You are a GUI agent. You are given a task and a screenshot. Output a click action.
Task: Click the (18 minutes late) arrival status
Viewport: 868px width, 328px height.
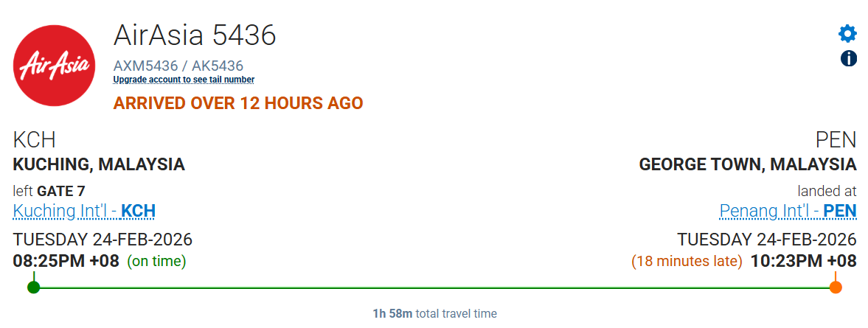point(687,261)
